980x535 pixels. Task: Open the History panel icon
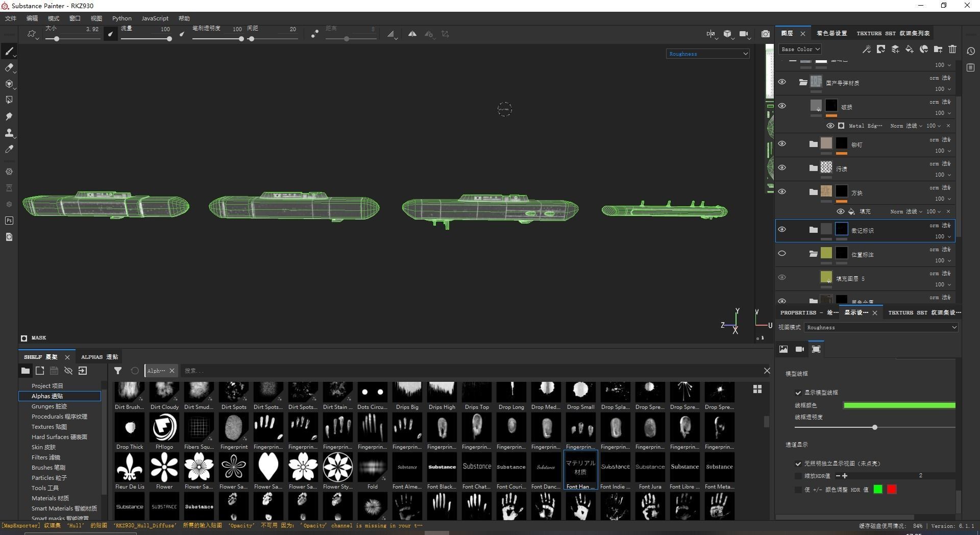(x=971, y=51)
